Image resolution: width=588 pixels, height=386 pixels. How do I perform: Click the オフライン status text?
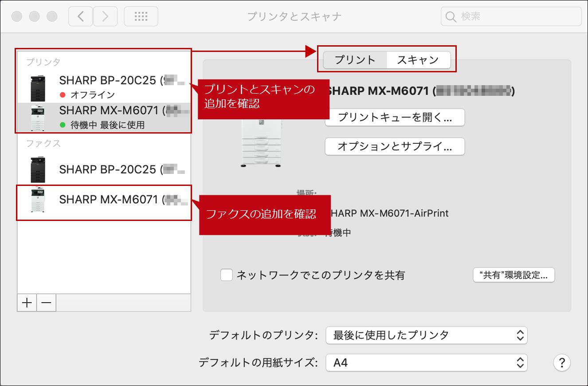point(92,95)
